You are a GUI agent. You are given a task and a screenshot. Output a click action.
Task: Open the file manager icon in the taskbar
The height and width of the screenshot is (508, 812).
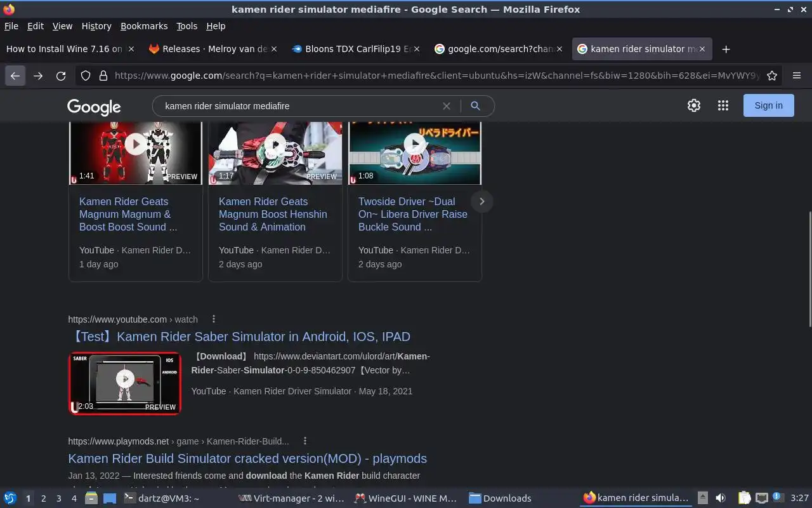91,498
